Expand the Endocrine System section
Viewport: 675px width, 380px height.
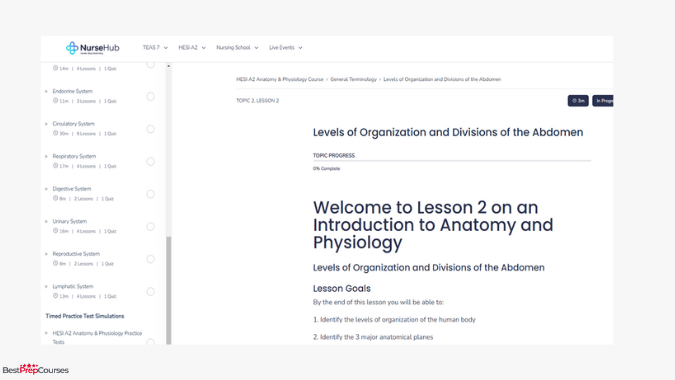point(46,91)
